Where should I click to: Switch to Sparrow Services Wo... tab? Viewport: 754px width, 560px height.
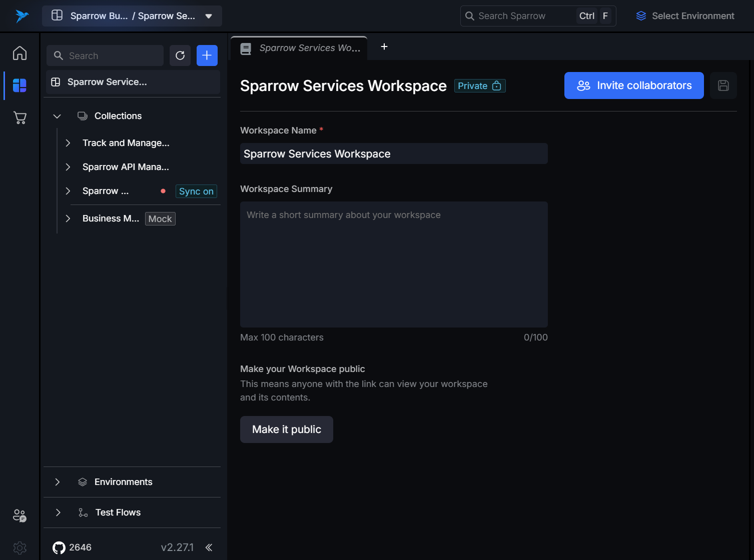click(x=299, y=48)
